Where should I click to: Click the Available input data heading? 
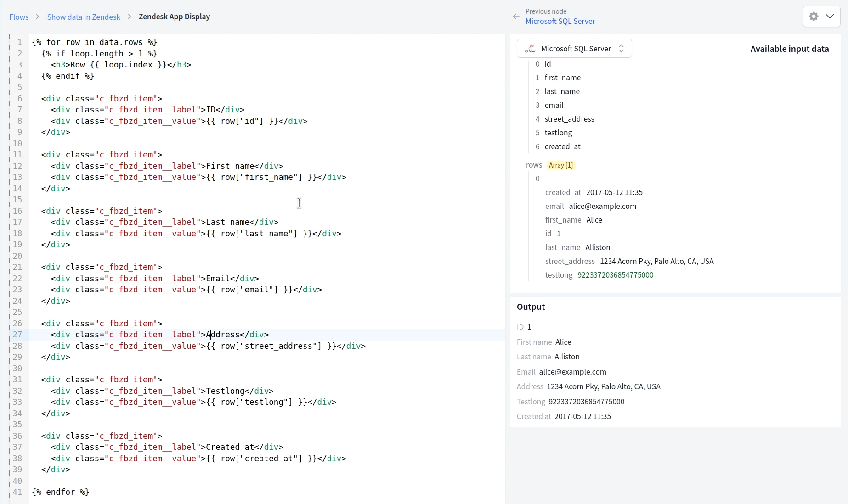[789, 49]
